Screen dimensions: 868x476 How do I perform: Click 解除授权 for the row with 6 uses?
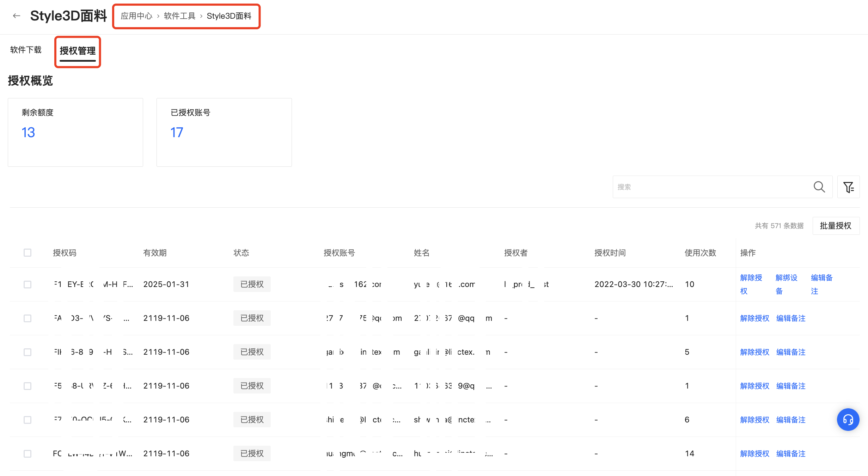754,420
